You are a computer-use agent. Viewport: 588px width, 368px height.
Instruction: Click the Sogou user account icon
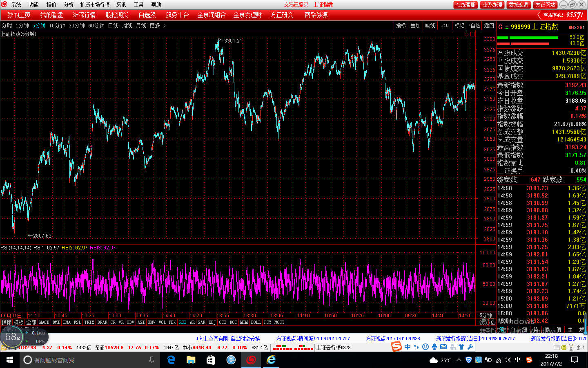click(452, 347)
